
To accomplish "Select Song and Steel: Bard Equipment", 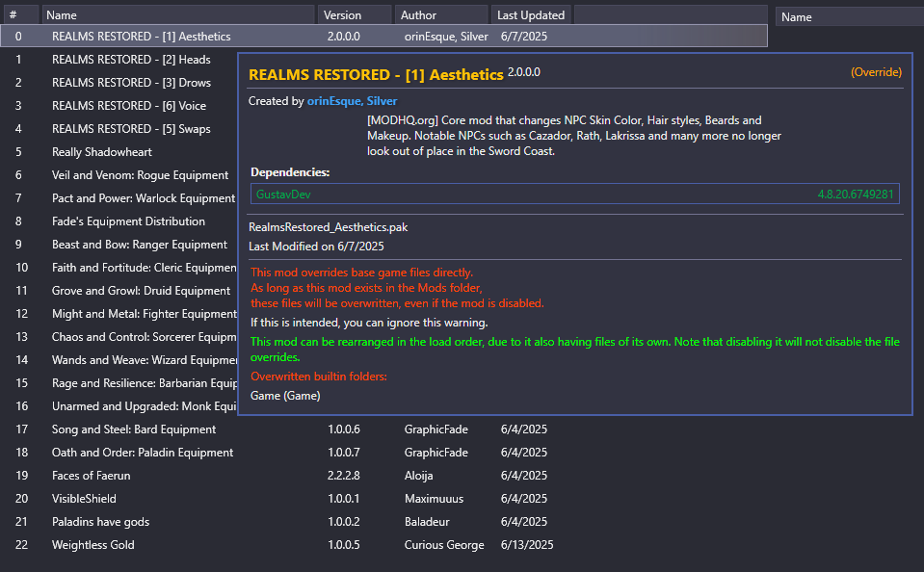I will [134, 429].
